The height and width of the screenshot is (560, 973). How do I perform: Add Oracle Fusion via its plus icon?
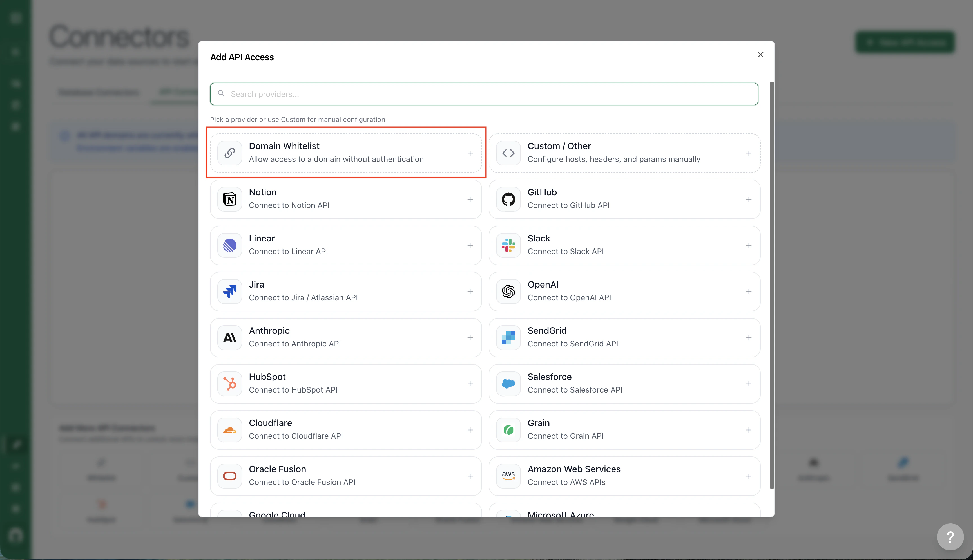(470, 476)
